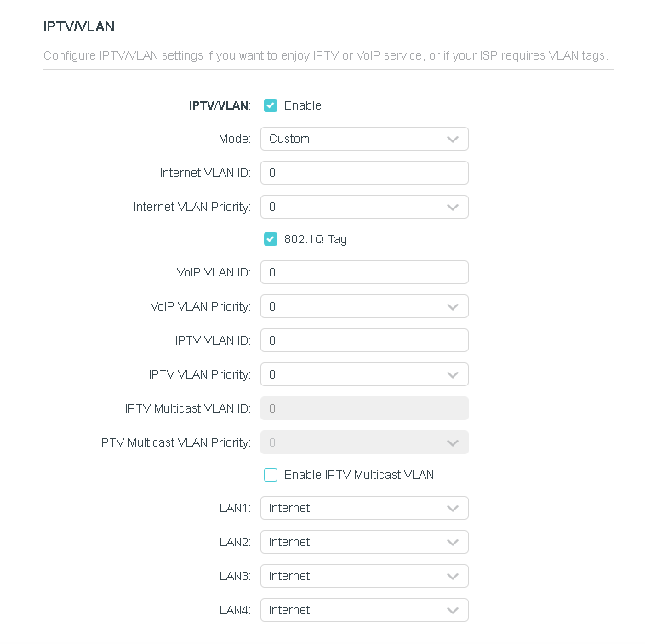The image size is (645, 644).
Task: Expand the LAN2 port dropdown
Action: pos(364,542)
